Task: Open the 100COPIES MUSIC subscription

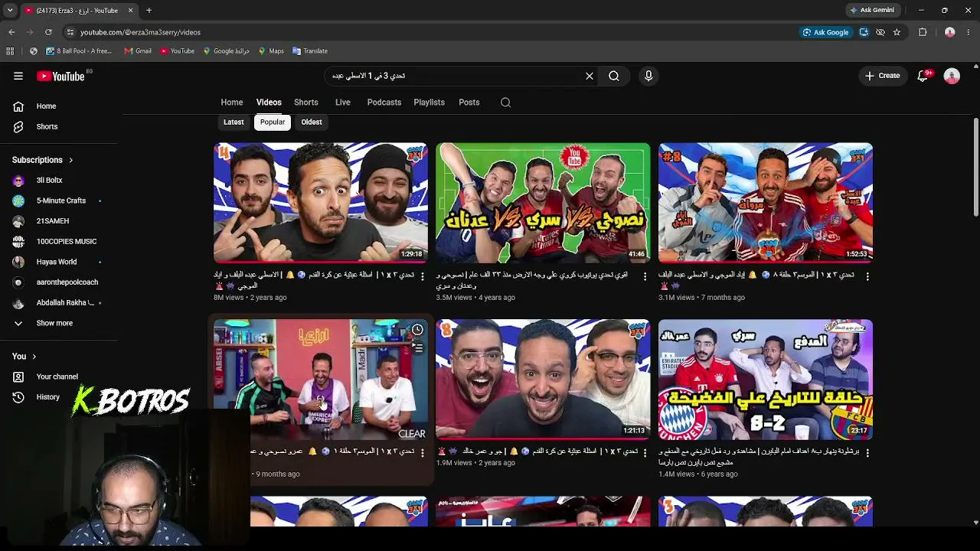Action: pos(60,242)
